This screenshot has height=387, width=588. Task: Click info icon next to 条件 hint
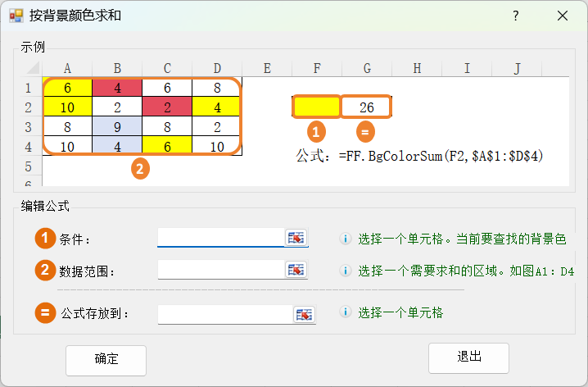click(346, 239)
